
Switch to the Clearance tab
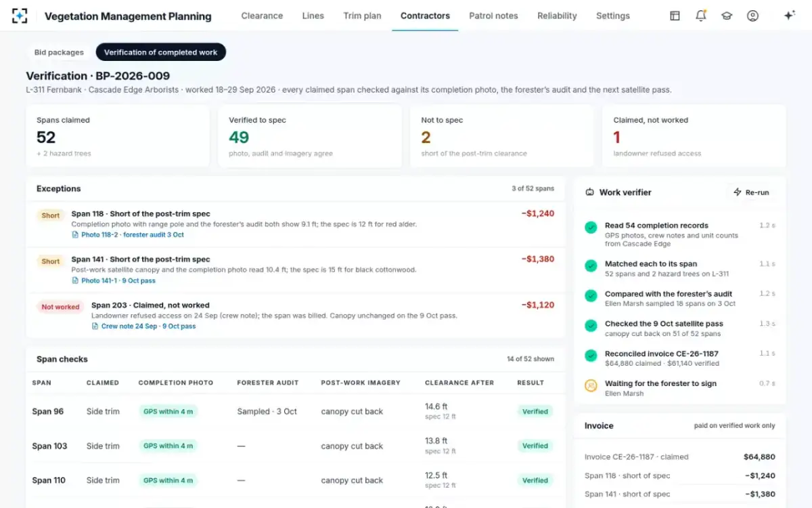[262, 16]
